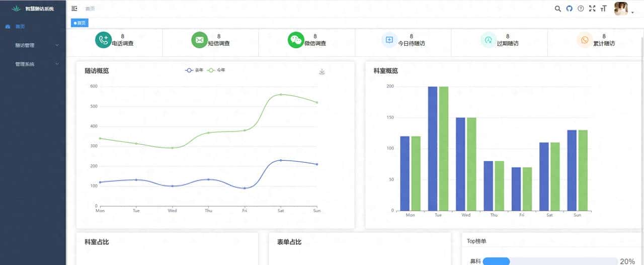Click the 鼻科 progress bar
Image resolution: width=644 pixels, height=265 pixels.
click(550, 261)
